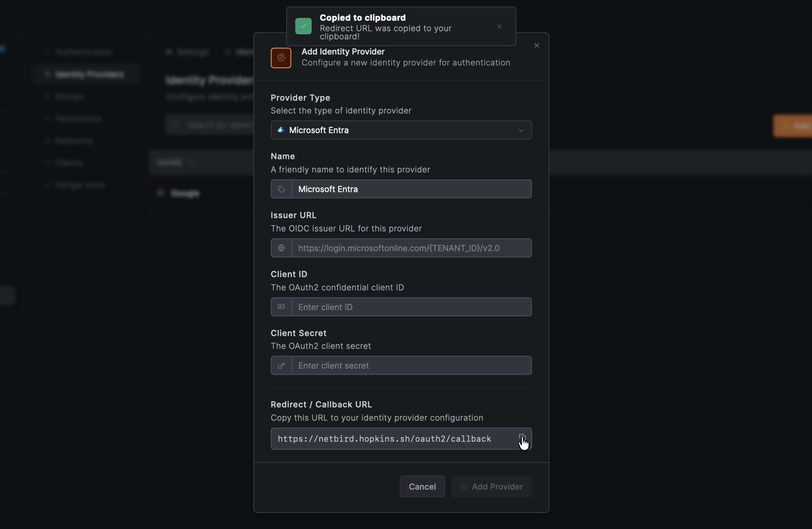Click the ID-card icon in the Client ID field
The width and height of the screenshot is (812, 529).
[x=281, y=307]
